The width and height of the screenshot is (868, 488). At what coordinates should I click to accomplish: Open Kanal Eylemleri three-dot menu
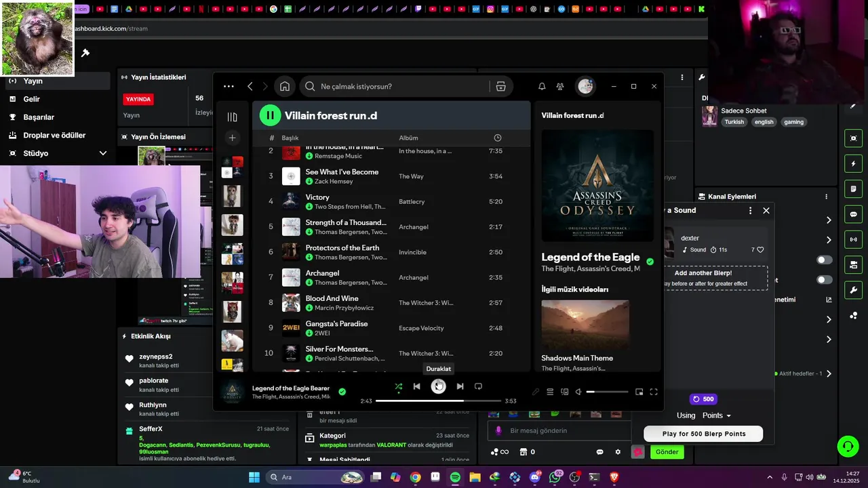[826, 197]
